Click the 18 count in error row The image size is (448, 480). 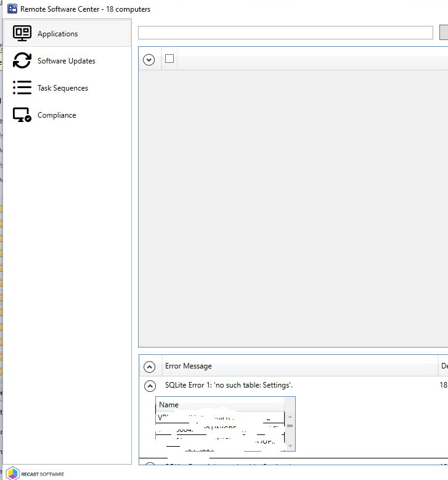tap(444, 385)
